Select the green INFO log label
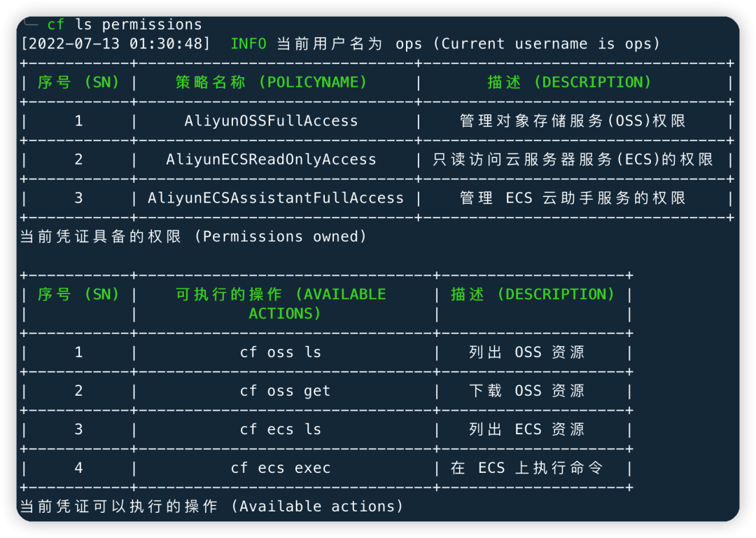 coord(248,43)
